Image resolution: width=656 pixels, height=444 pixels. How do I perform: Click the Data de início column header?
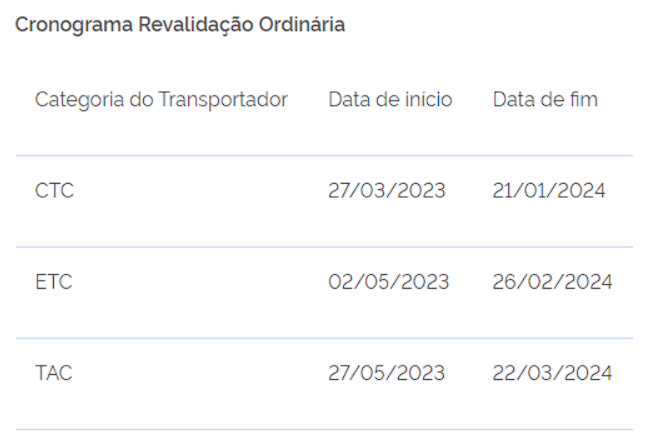pyautogui.click(x=390, y=100)
